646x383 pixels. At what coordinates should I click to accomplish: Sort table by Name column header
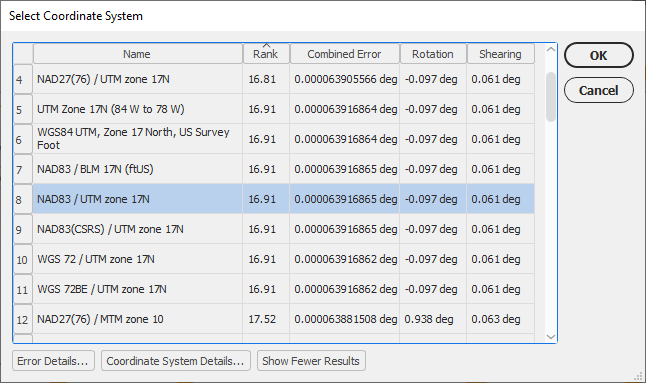(138, 54)
